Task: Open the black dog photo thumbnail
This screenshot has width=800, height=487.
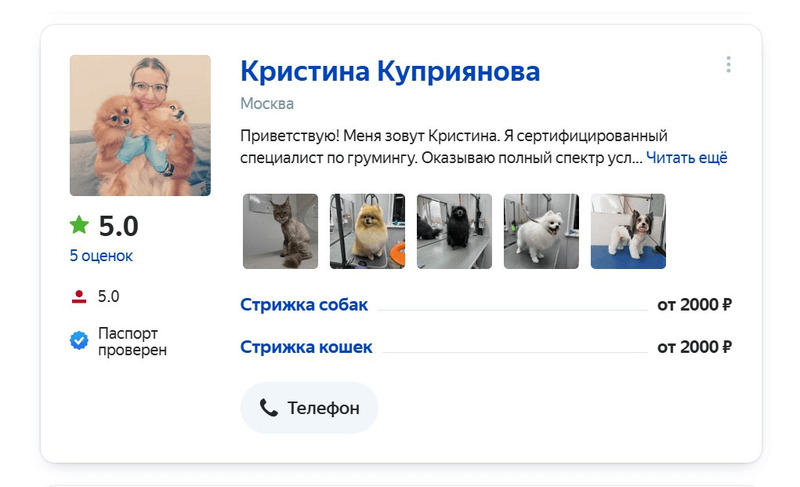Action: click(x=454, y=231)
